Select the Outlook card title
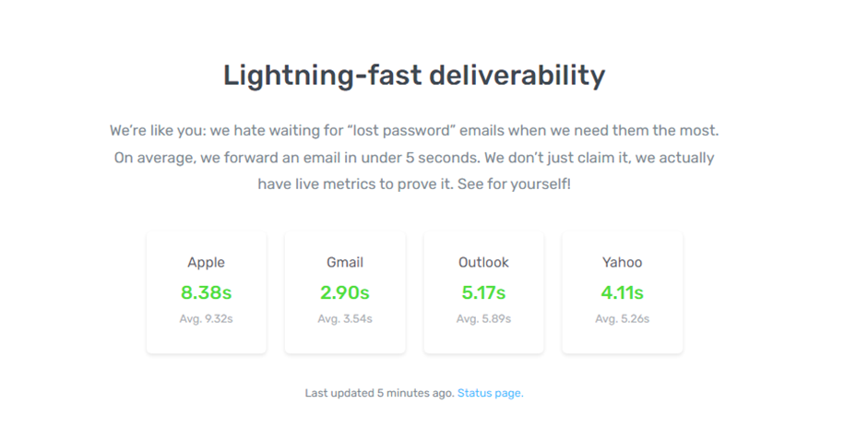Screen dimensions: 868x440 [x=483, y=263]
